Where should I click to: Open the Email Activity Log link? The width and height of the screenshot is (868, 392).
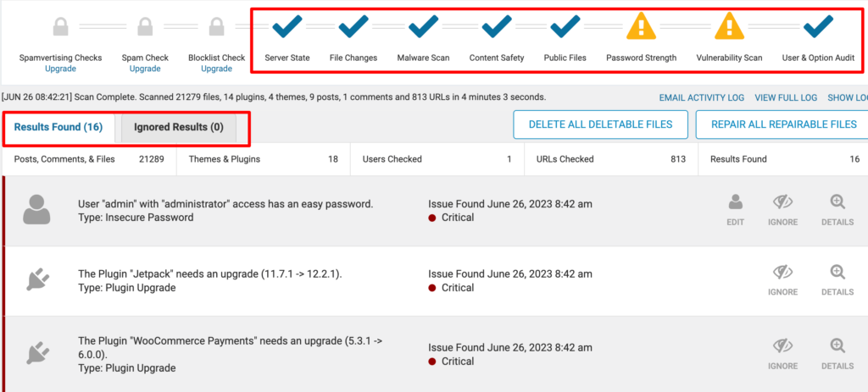tap(701, 98)
